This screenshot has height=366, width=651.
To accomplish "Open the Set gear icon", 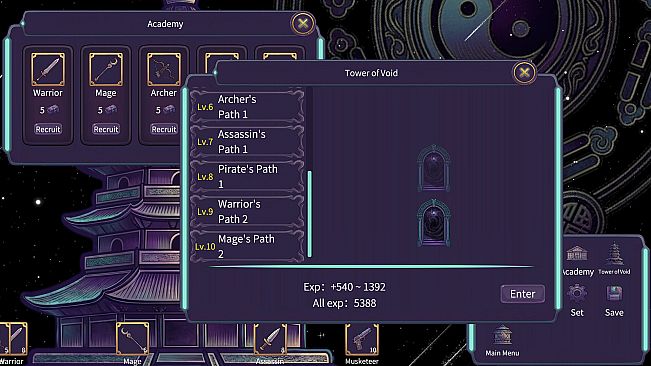I will (x=577, y=294).
